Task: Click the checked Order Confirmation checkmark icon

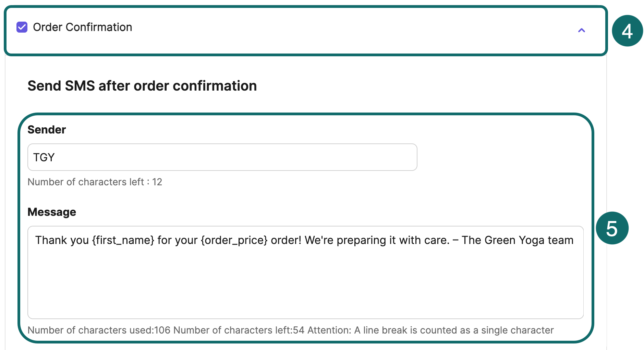Action: (x=21, y=27)
